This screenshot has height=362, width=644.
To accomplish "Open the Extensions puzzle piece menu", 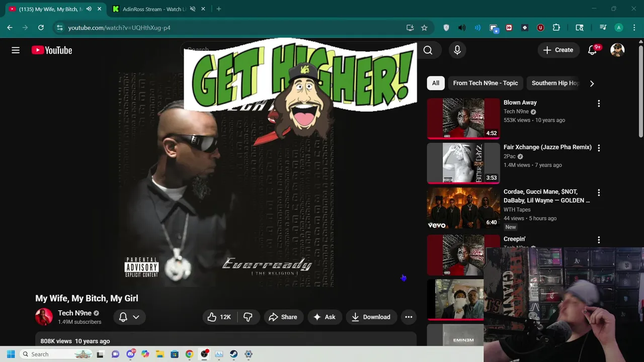I will [556, 28].
